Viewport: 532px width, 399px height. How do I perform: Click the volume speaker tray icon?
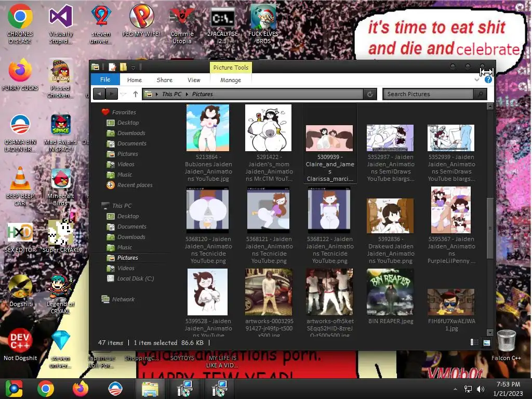pos(481,389)
